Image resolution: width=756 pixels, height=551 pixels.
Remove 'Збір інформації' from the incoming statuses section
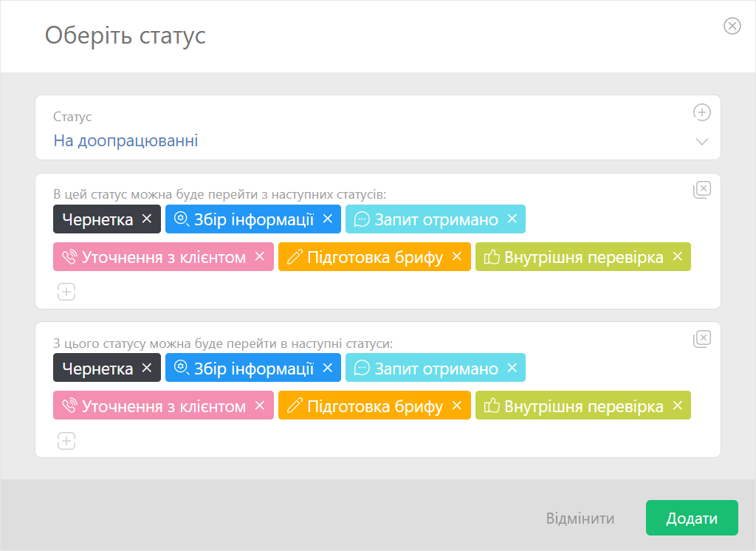(327, 219)
